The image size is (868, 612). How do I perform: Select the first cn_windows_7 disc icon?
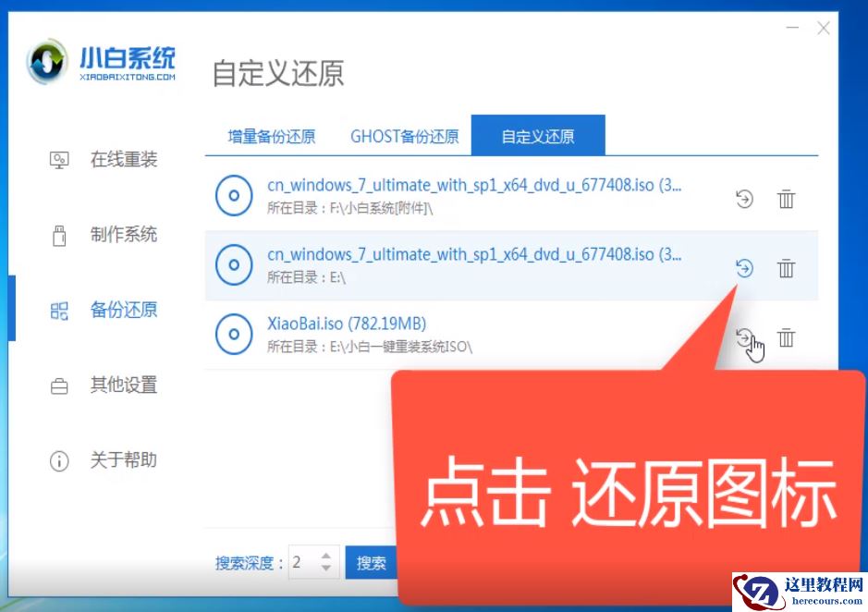coord(234,196)
